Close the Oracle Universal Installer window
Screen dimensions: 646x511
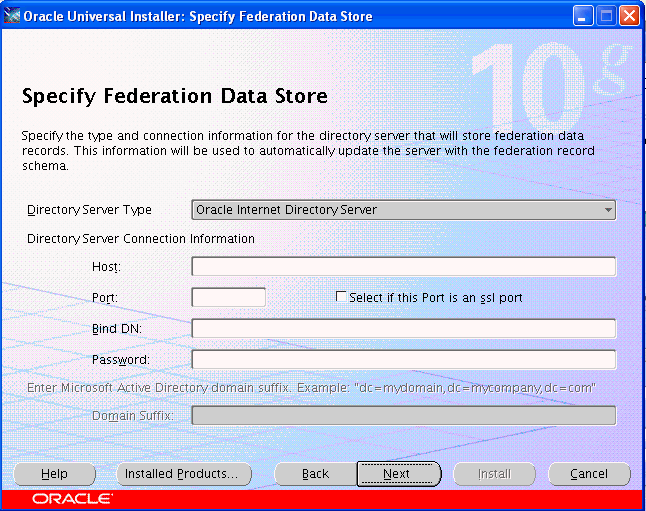[630, 16]
